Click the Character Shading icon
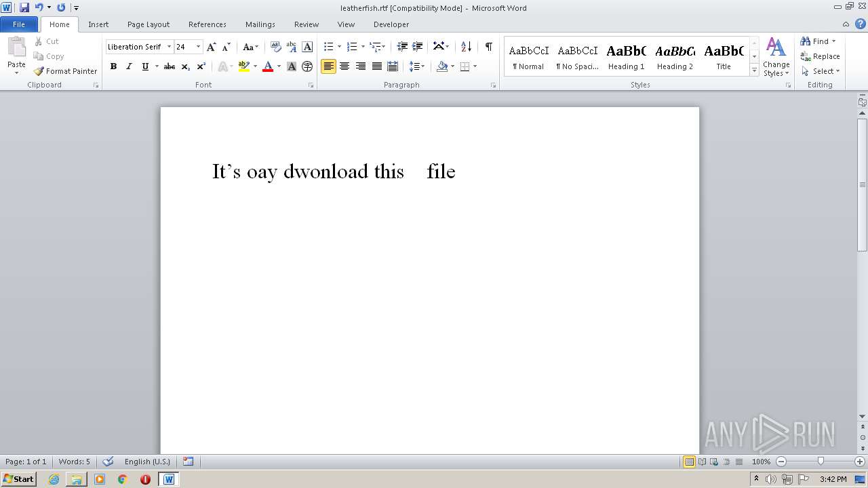The height and width of the screenshot is (488, 868). 292,66
